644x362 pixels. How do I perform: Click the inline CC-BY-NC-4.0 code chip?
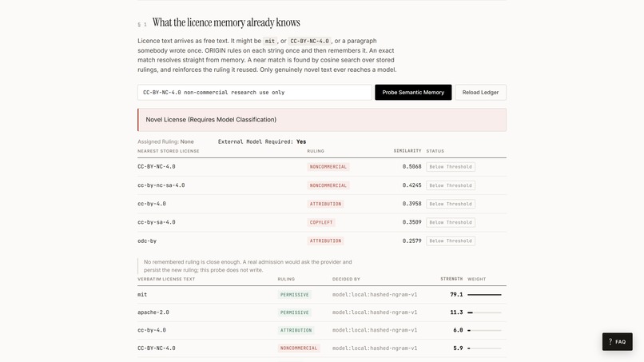(x=310, y=41)
